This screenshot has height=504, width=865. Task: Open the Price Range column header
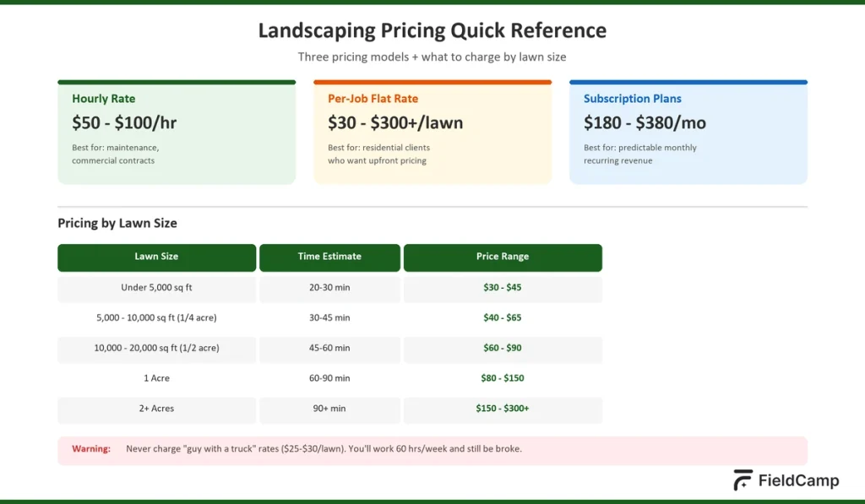503,257
